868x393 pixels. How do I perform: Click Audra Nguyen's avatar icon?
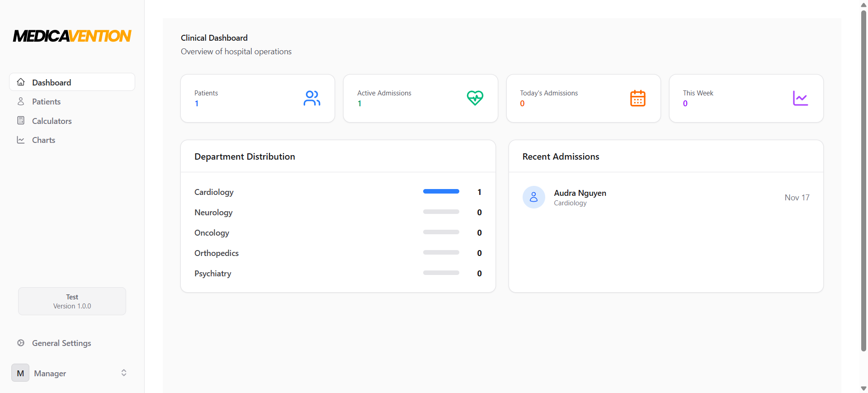coord(534,197)
